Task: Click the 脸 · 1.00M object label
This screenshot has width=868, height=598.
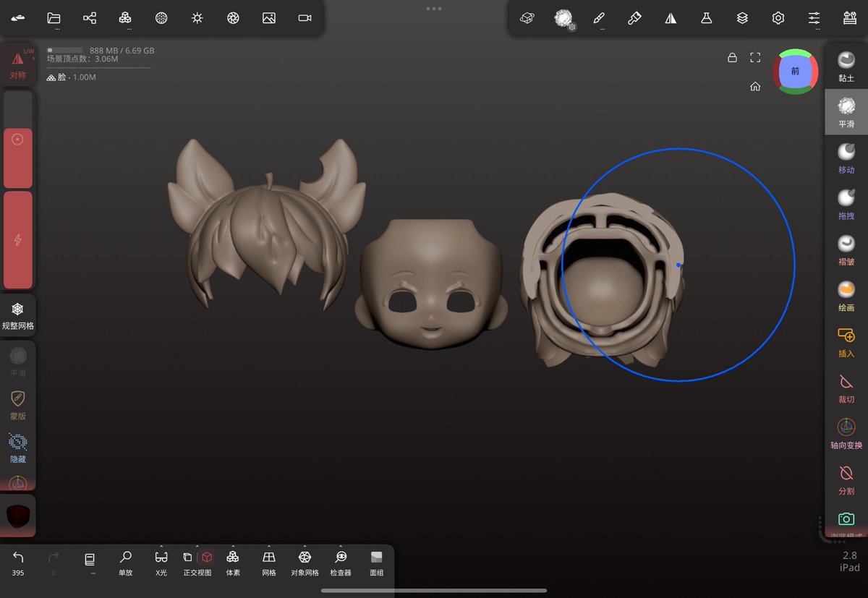Action: [x=71, y=77]
